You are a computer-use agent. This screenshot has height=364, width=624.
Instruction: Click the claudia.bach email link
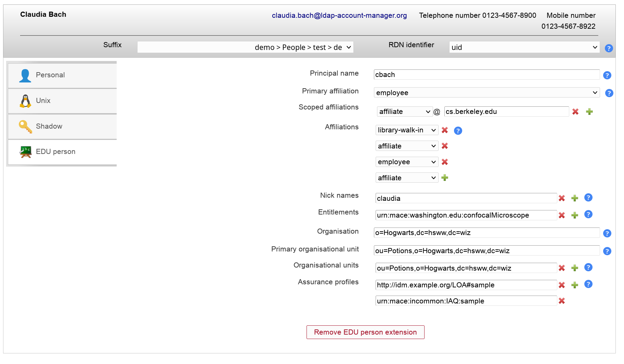(339, 15)
